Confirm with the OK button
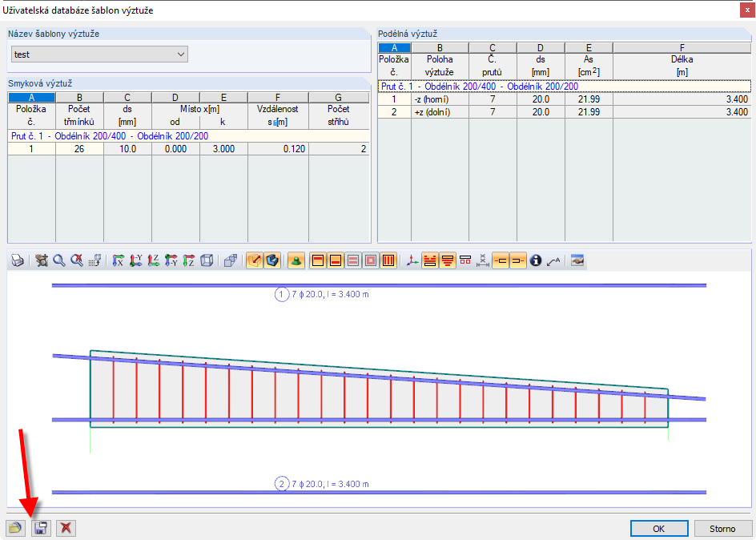This screenshot has height=540, width=756. point(659,529)
